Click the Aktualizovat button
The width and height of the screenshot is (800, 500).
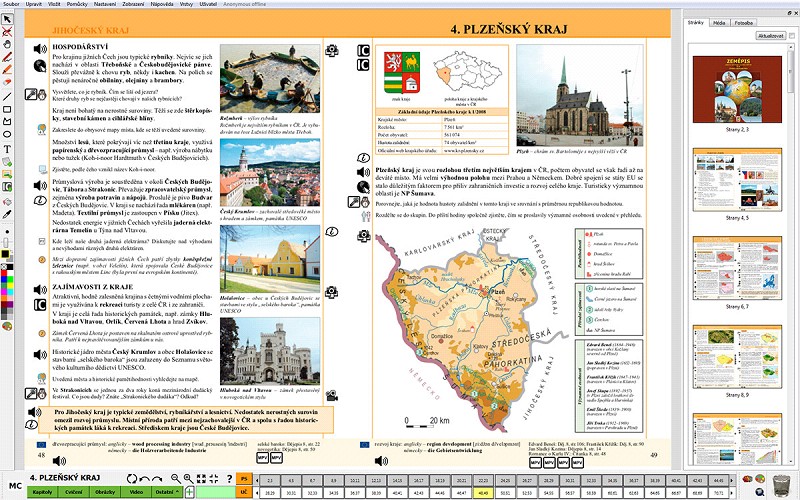coord(770,36)
